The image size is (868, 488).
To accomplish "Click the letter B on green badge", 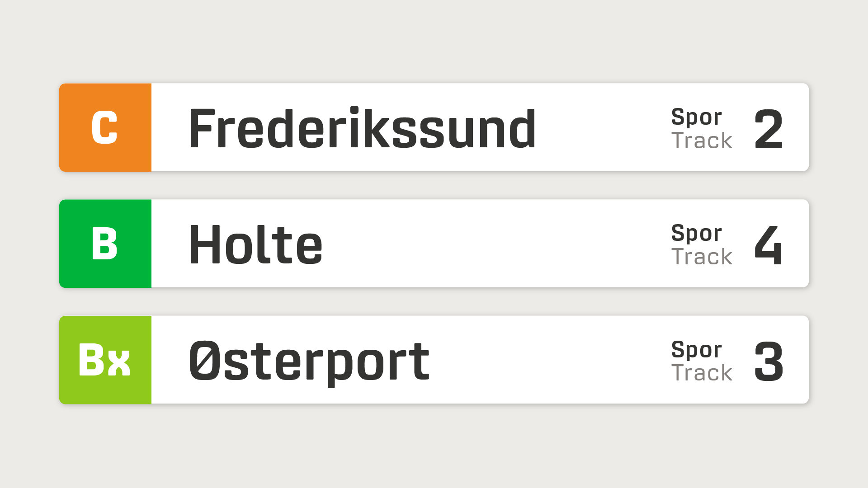I will [x=104, y=244].
